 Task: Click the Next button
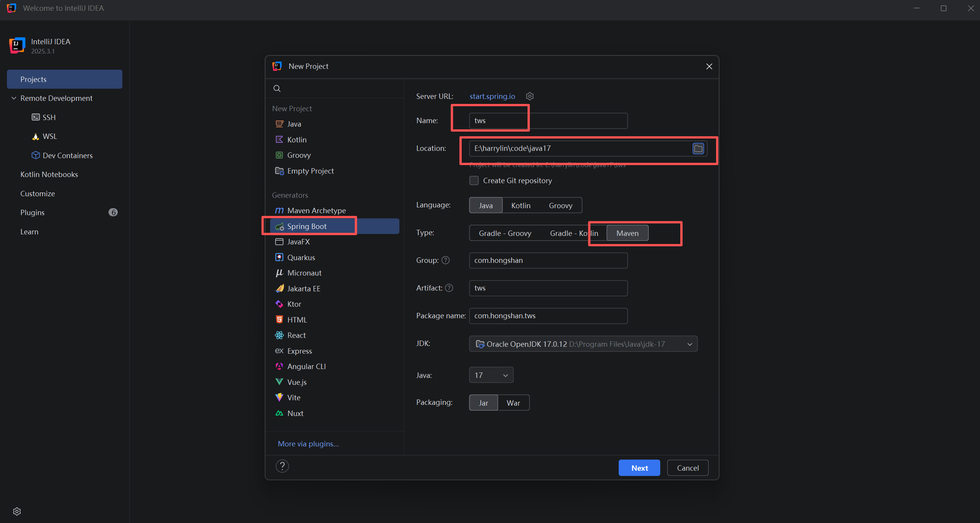coord(639,468)
